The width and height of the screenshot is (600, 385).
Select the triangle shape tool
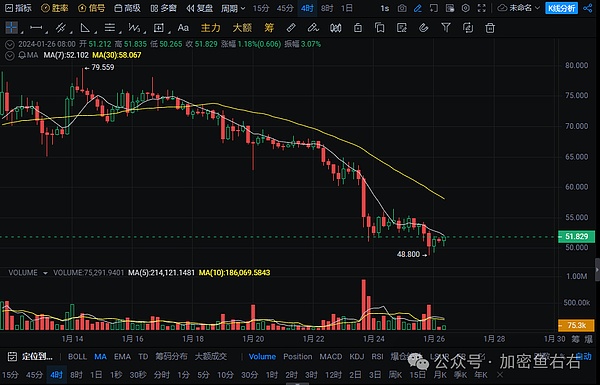pos(85,28)
